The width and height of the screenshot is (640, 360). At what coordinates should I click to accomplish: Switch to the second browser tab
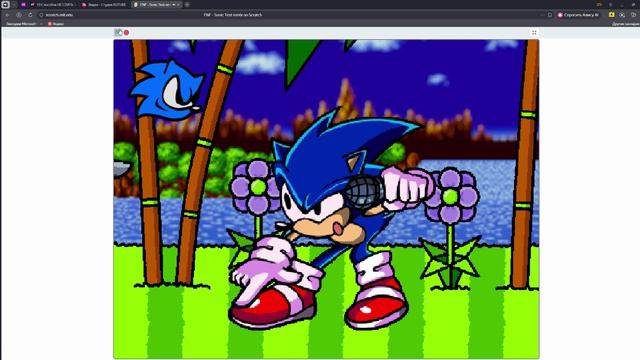(x=52, y=4)
